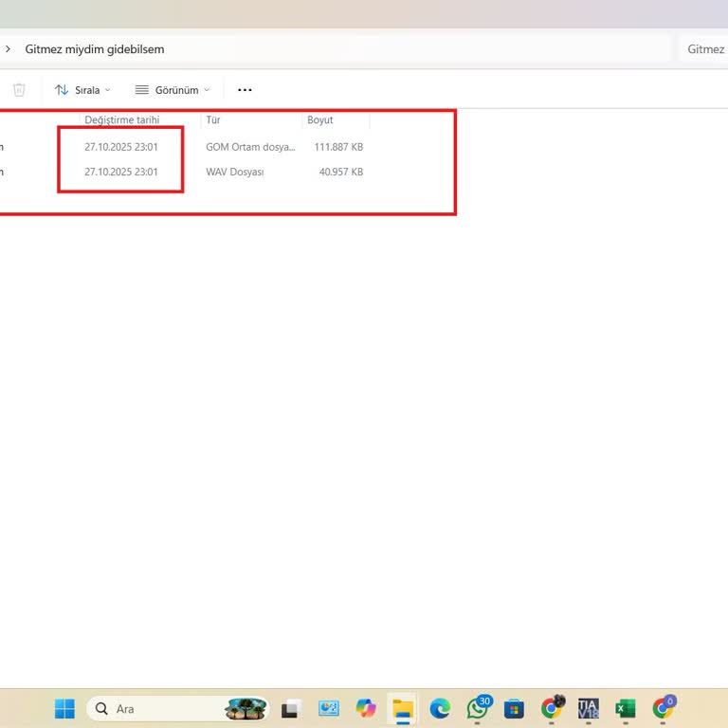Image resolution: width=728 pixels, height=728 pixels.
Task: Launch Copilot from the taskbar
Action: click(x=366, y=708)
